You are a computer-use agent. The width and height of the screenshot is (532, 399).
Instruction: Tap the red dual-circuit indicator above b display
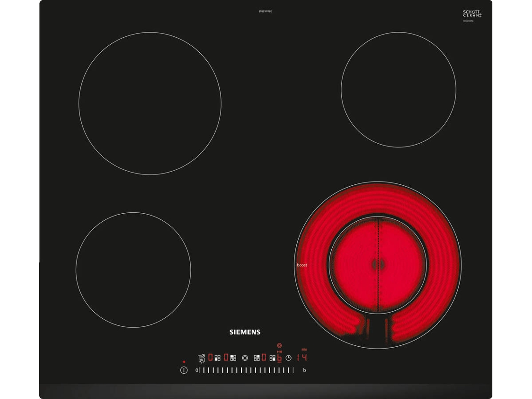[279, 345]
